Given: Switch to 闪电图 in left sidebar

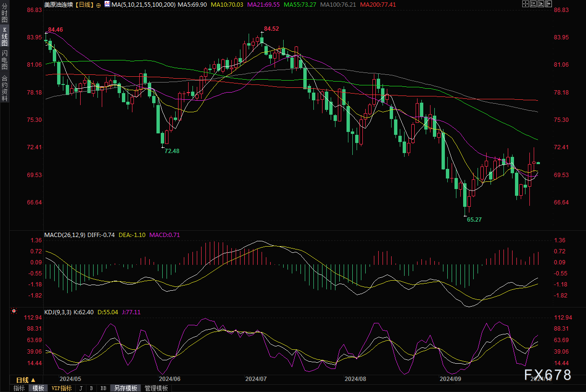Looking at the screenshot, I should [x=4, y=60].
